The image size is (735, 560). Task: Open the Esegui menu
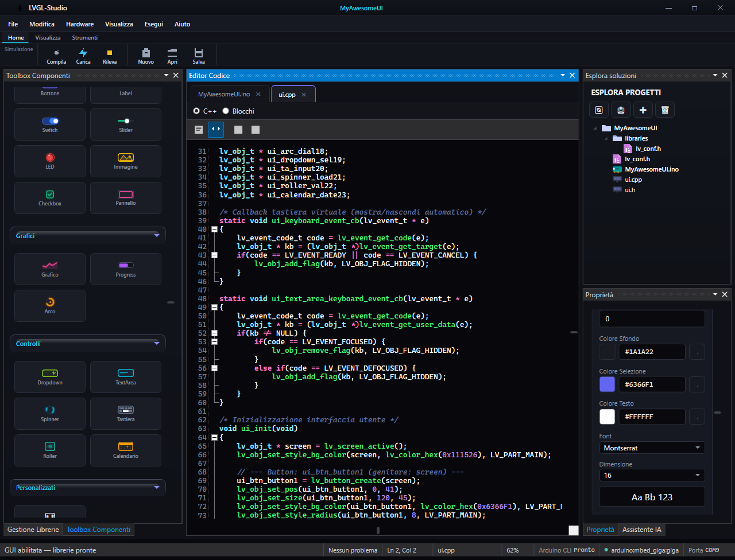[x=154, y=24]
